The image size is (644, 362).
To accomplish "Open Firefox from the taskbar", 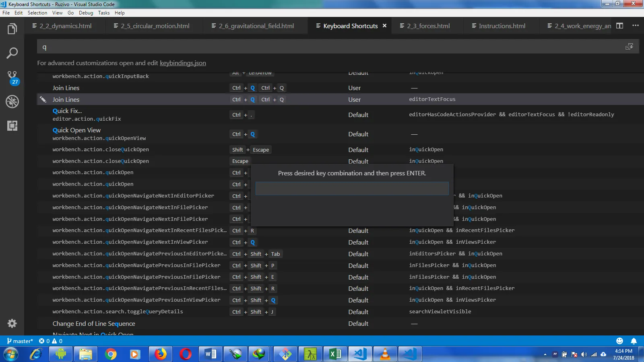I will point(160,354).
